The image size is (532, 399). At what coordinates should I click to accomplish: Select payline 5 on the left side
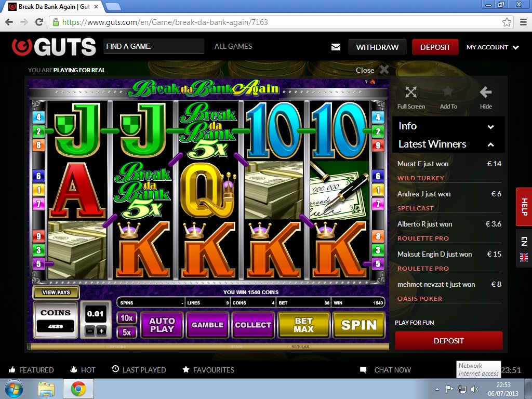(x=38, y=264)
